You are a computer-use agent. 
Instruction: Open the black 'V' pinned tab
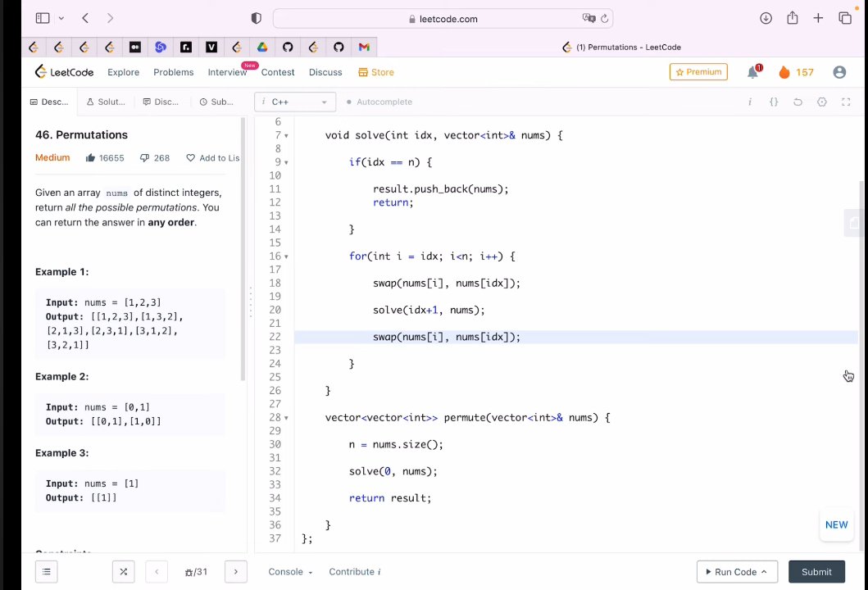click(x=211, y=48)
